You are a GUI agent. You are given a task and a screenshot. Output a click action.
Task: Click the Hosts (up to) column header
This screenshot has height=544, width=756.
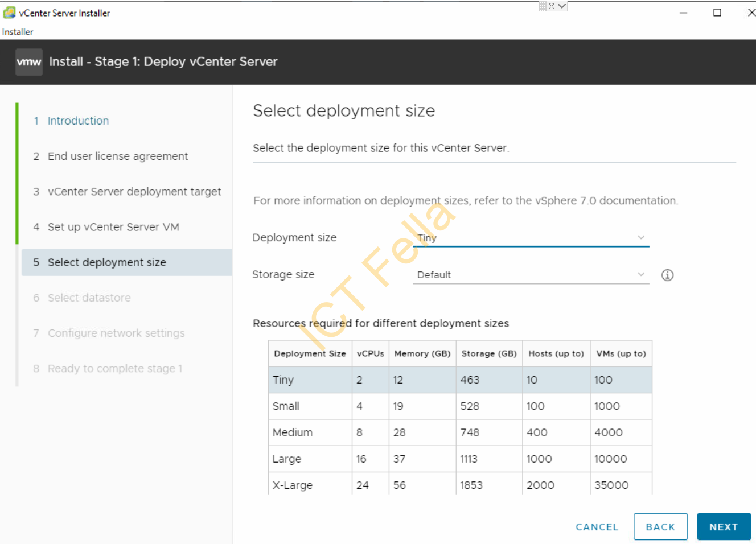(556, 353)
